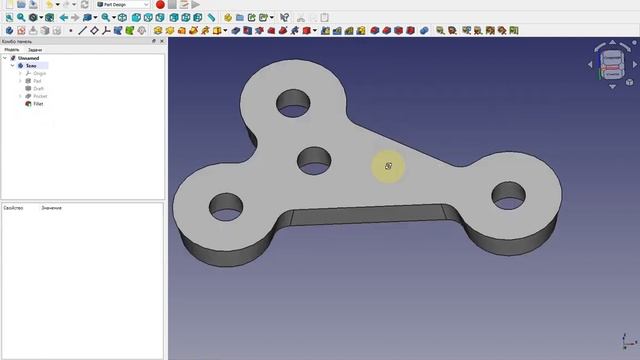Click the Measure distance ruler icon
Viewport: 640px width, 360px height.
click(x=211, y=18)
